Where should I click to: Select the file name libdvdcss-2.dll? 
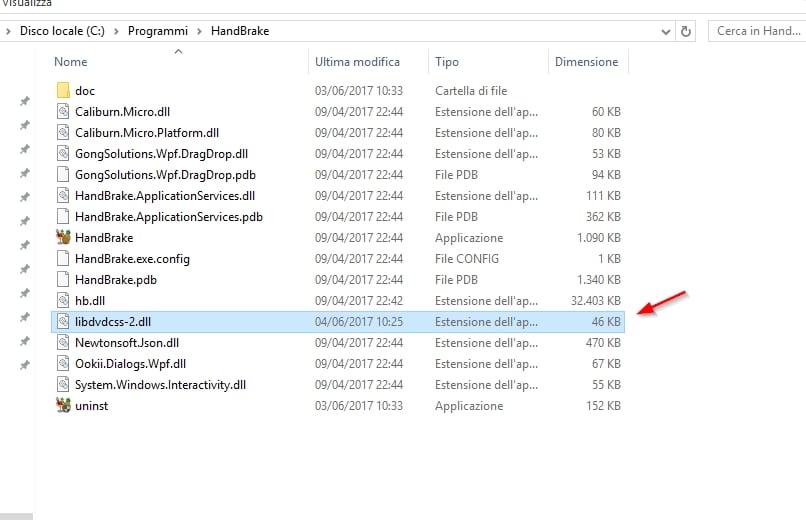(113, 322)
